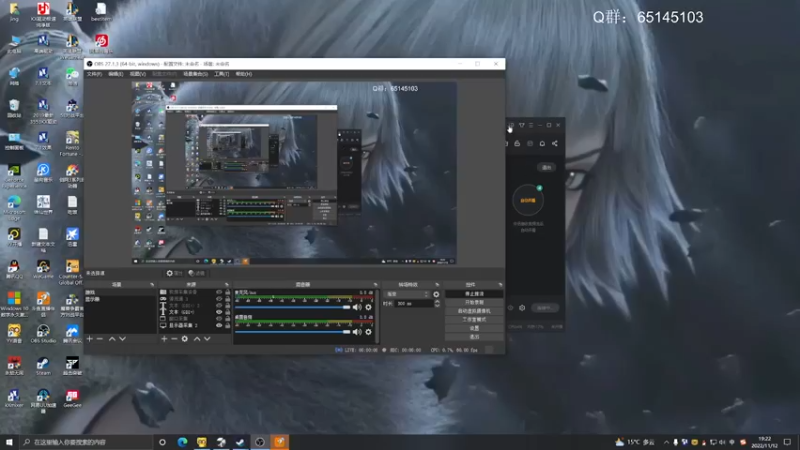
Task: Toggle lock on 显示器采集 2 source
Action: [x=228, y=326]
